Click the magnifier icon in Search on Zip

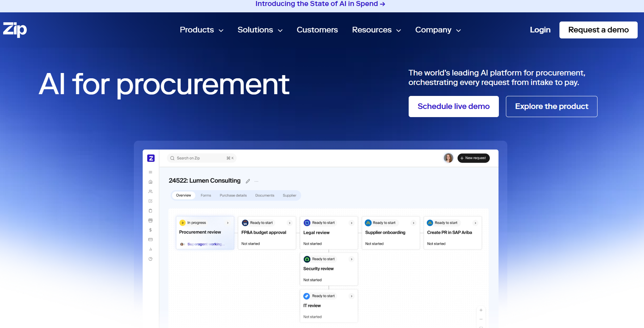tap(172, 158)
